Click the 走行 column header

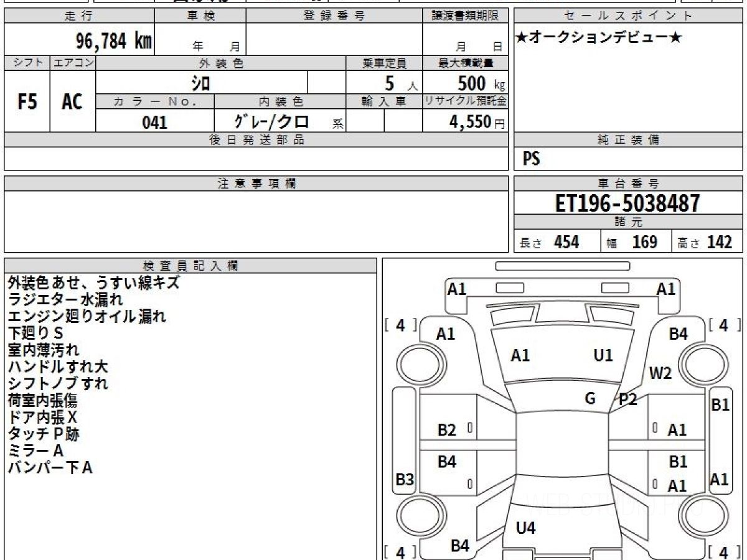(x=78, y=16)
